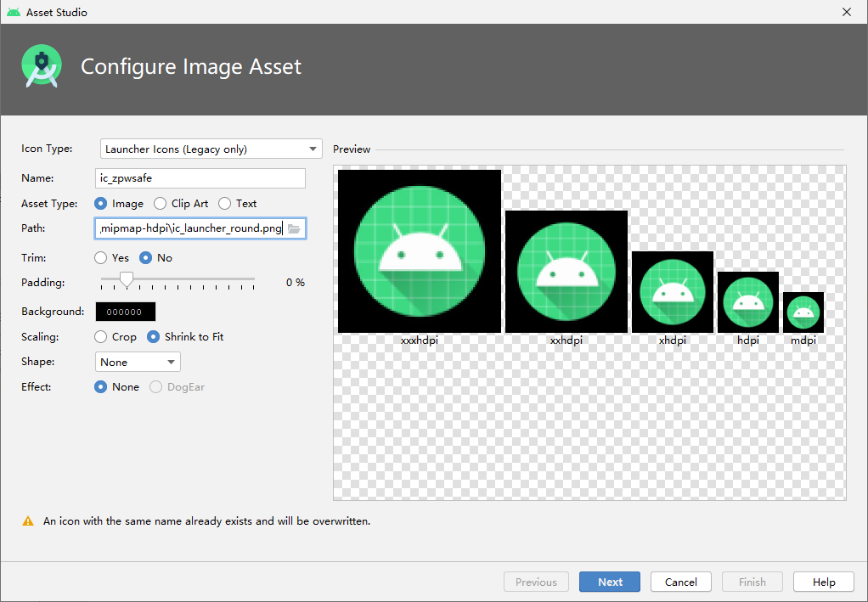
Task: Enable Crop scaling
Action: click(x=99, y=336)
